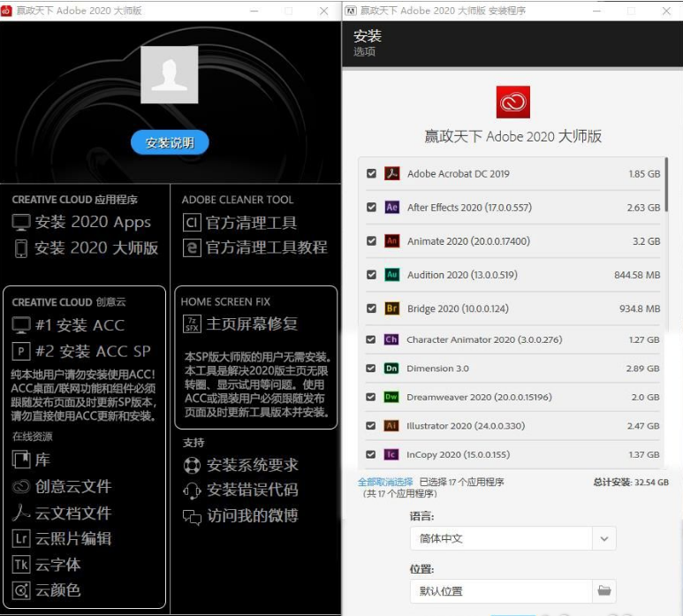Click the phone icon beside 安装 2020 大师版
This screenshot has height=616, width=683.
(21, 248)
